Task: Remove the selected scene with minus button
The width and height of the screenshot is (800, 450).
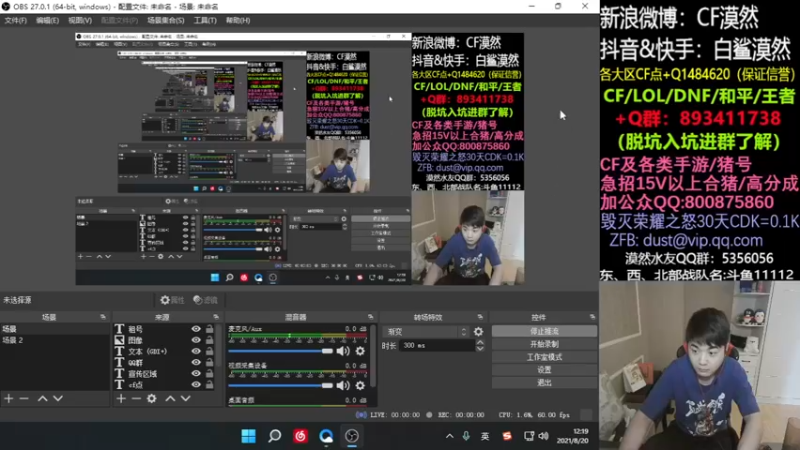Action: [24, 398]
